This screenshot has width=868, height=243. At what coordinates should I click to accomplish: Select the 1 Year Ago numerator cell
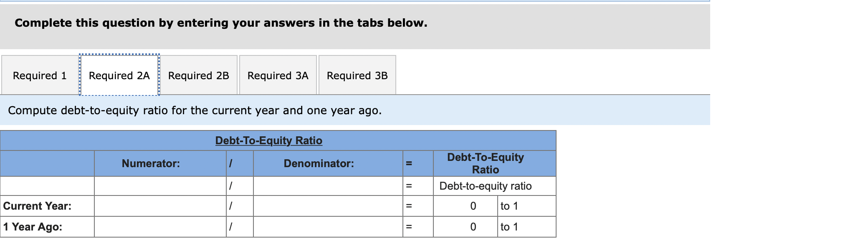[161, 226]
